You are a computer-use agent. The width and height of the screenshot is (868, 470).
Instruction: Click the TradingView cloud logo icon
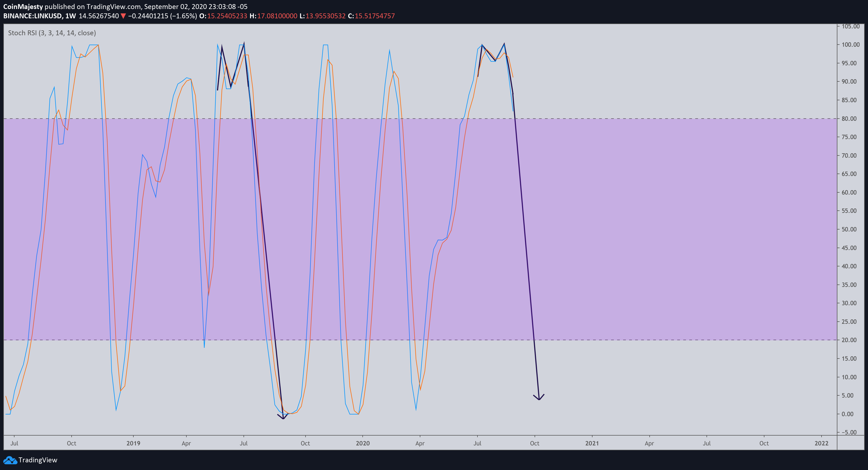click(x=10, y=460)
